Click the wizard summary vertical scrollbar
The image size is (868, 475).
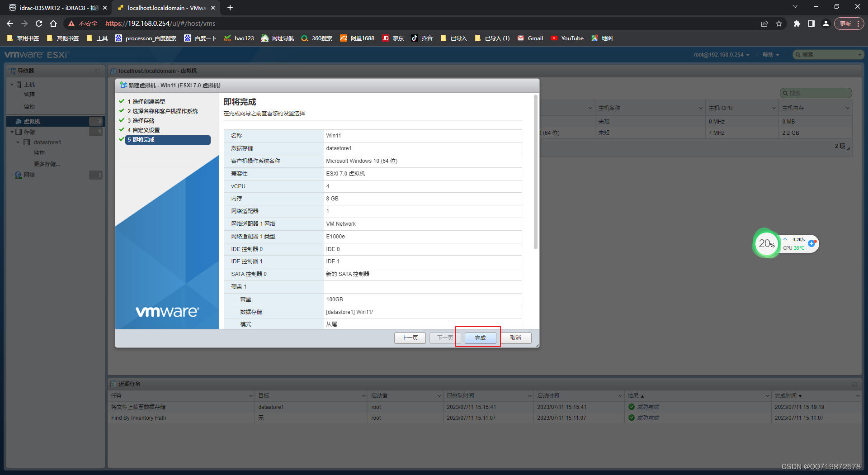pos(536,172)
